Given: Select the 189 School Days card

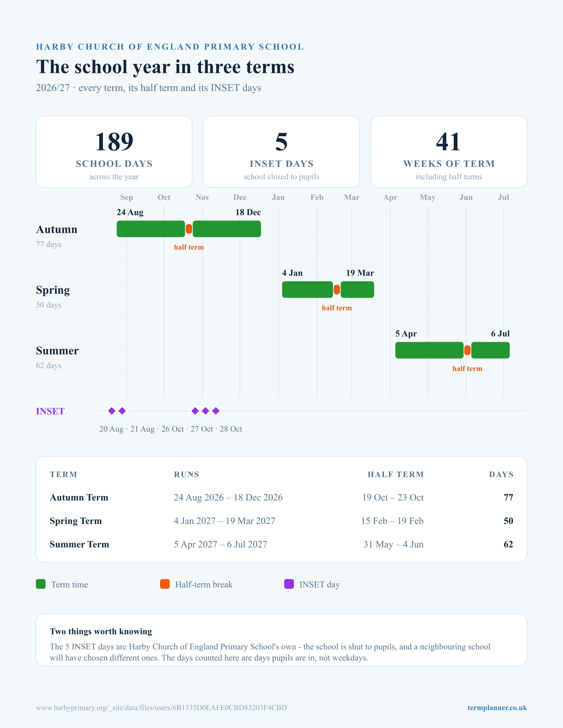Looking at the screenshot, I should click(114, 152).
